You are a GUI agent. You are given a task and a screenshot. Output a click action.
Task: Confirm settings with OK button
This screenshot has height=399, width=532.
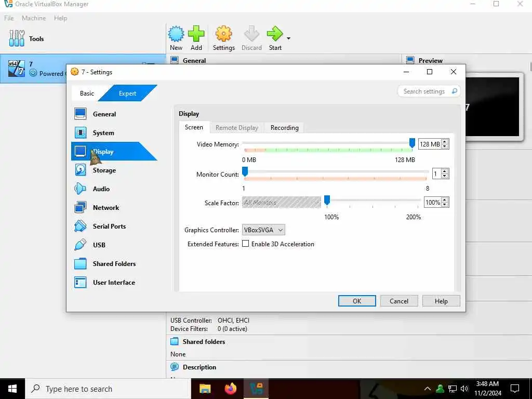click(357, 301)
